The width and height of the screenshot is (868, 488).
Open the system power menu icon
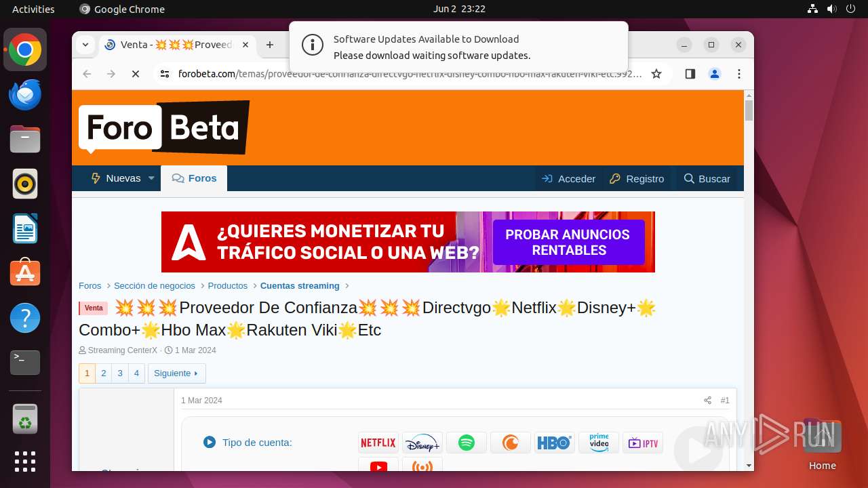click(x=851, y=9)
